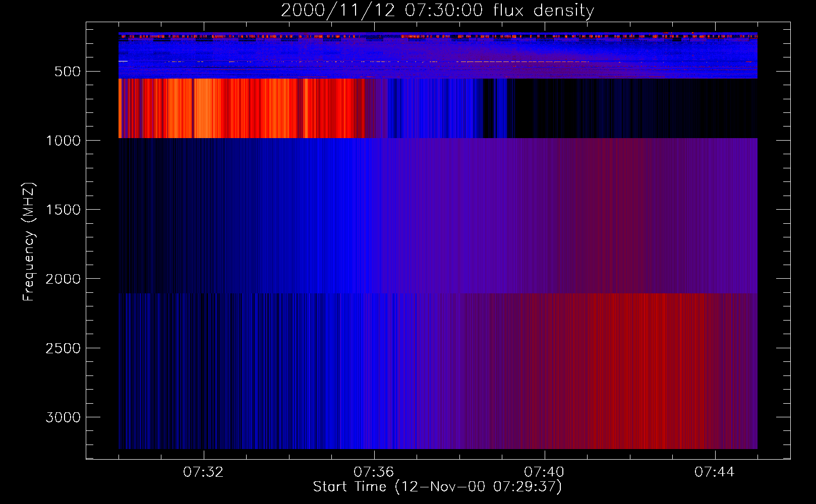
Task: Select the 07:36 time tick label
Action: pos(374,472)
